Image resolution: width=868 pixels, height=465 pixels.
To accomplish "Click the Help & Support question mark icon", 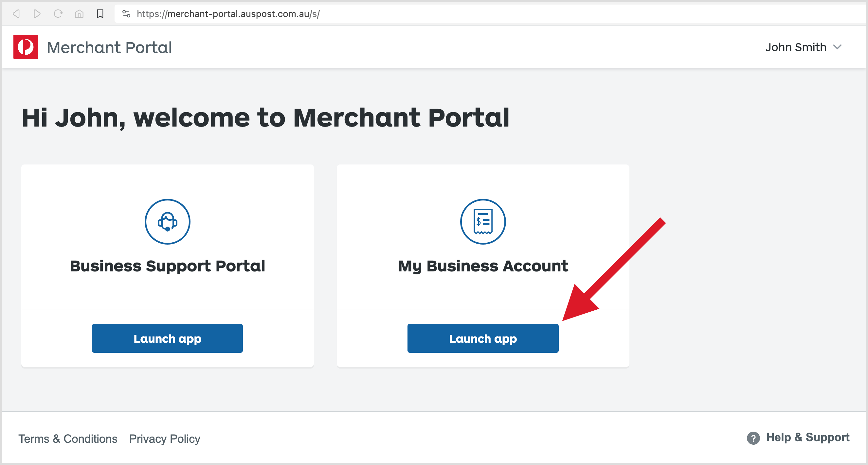I will point(753,438).
